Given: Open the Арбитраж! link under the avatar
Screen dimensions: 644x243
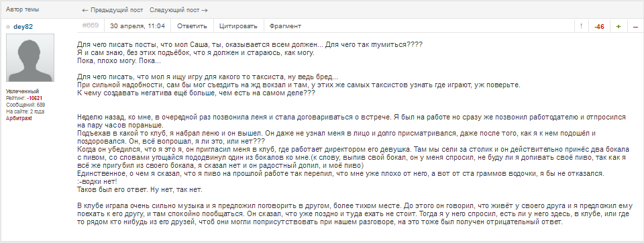Looking at the screenshot, I should 19,118.
